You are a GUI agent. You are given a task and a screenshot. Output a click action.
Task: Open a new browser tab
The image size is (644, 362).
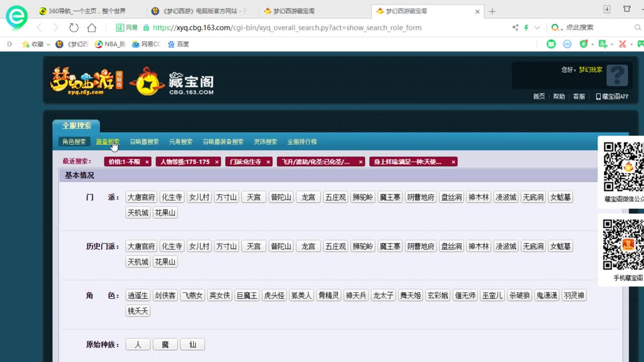[x=492, y=11]
